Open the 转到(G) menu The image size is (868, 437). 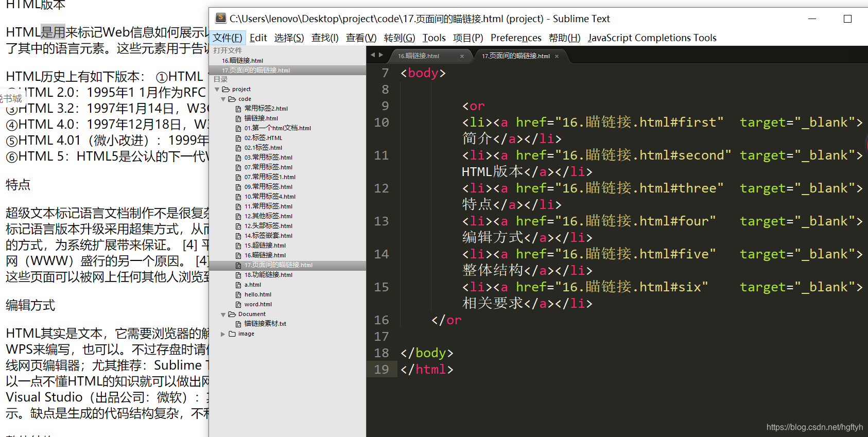(400, 38)
